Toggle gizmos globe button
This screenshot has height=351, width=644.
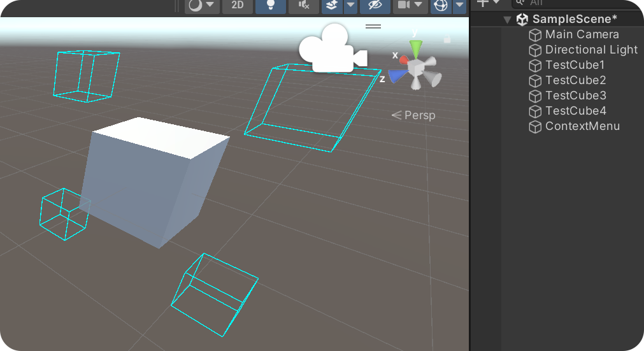pos(441,5)
